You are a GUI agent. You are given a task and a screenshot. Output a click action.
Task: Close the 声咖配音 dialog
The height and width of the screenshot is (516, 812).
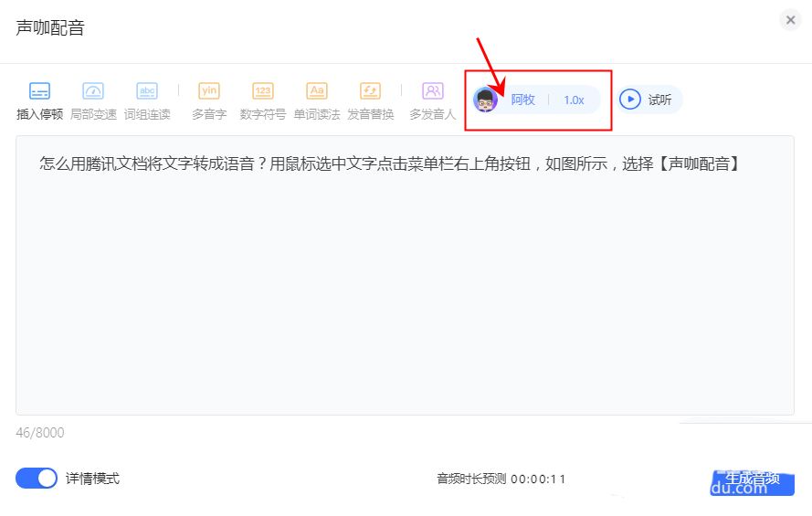tap(790, 20)
